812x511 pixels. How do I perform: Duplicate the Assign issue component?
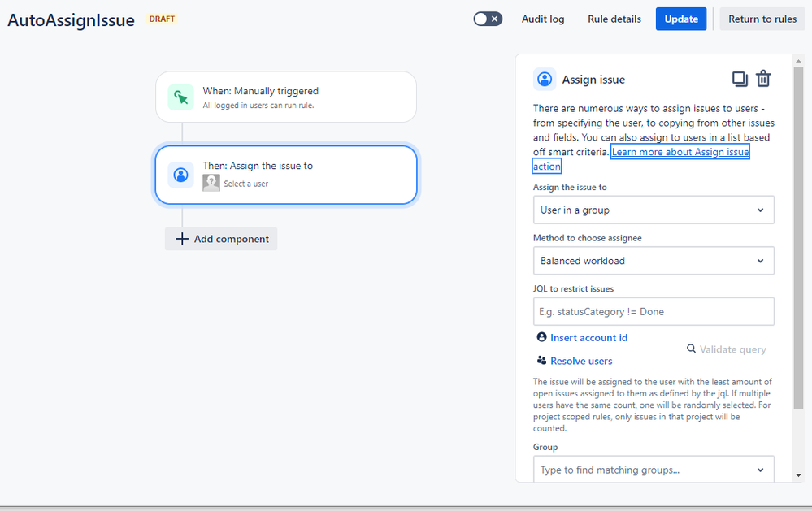pyautogui.click(x=740, y=79)
